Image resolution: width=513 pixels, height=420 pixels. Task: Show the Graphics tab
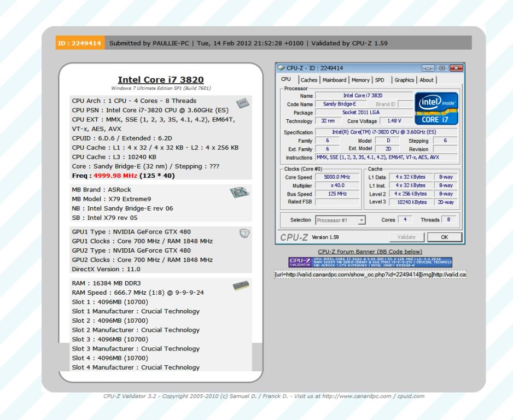[x=404, y=80]
